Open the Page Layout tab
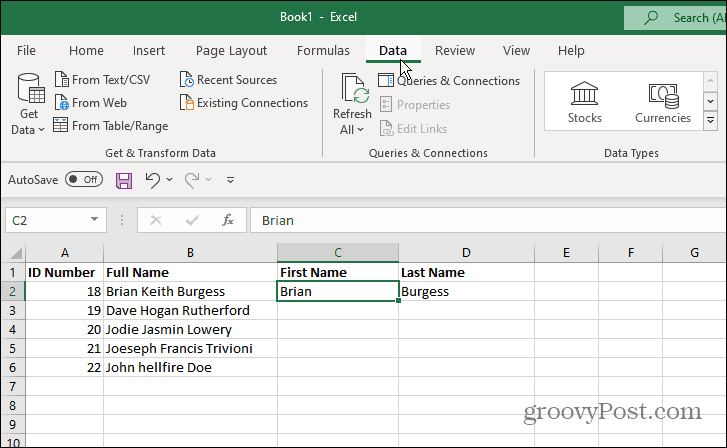Image resolution: width=727 pixels, height=448 pixels. coord(231,51)
